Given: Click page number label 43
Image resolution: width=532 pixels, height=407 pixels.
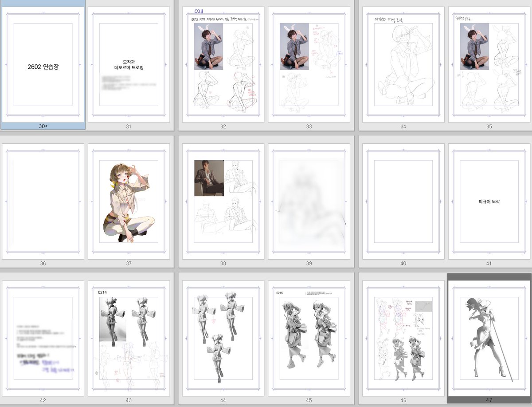Looking at the screenshot, I should [129, 400].
